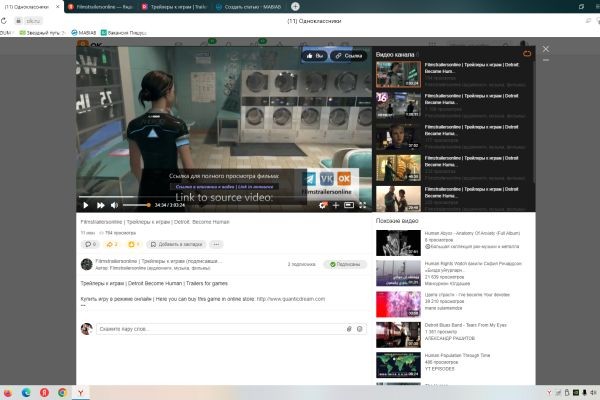Open emoji picker in comment field
This screenshot has height=400, width=600.
tap(360, 329)
